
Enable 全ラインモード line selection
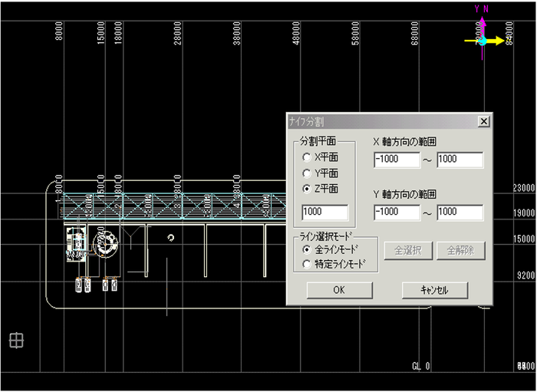point(308,249)
